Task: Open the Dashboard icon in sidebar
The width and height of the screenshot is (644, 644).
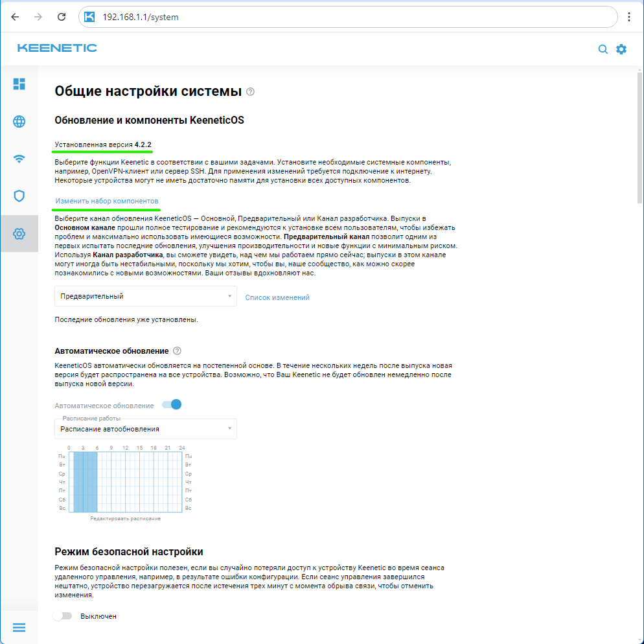Action: (x=19, y=84)
